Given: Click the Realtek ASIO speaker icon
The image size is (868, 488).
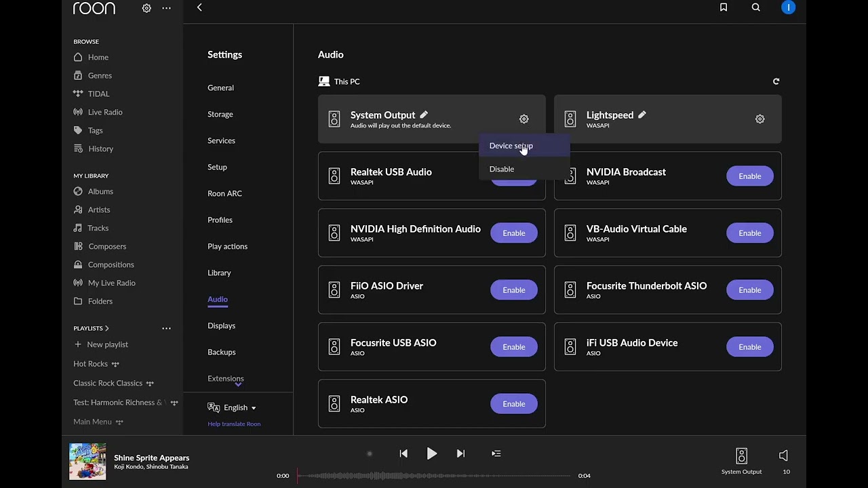Looking at the screenshot, I should point(334,404).
